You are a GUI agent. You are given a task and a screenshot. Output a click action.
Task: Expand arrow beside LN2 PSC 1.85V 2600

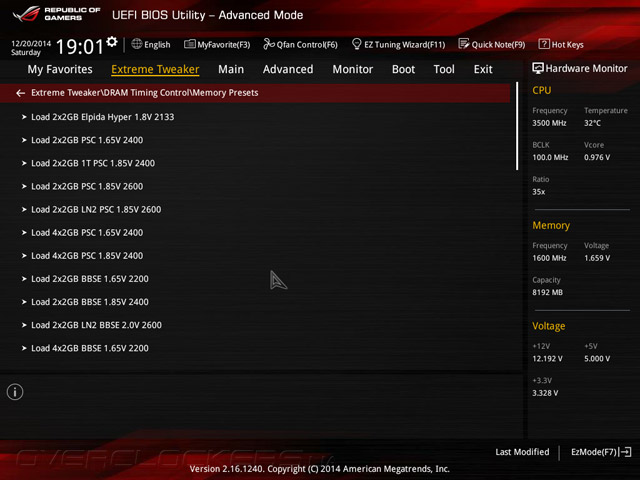point(24,209)
